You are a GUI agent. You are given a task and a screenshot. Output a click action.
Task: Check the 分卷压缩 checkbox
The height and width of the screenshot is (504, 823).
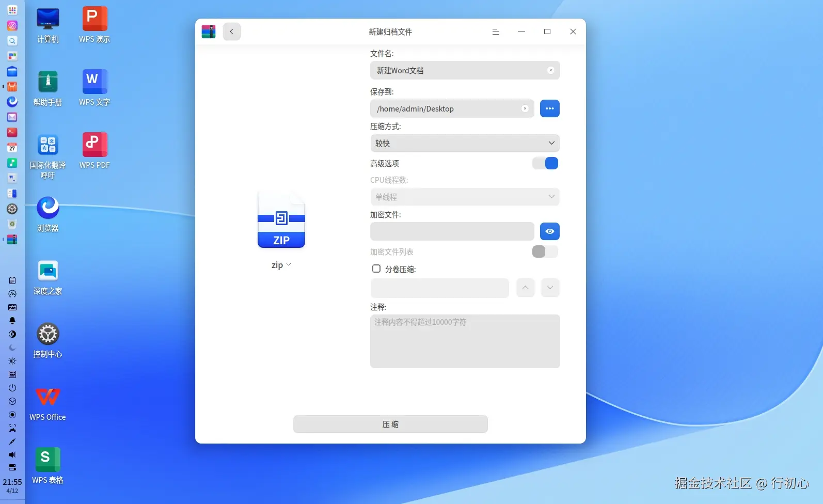[x=376, y=269]
